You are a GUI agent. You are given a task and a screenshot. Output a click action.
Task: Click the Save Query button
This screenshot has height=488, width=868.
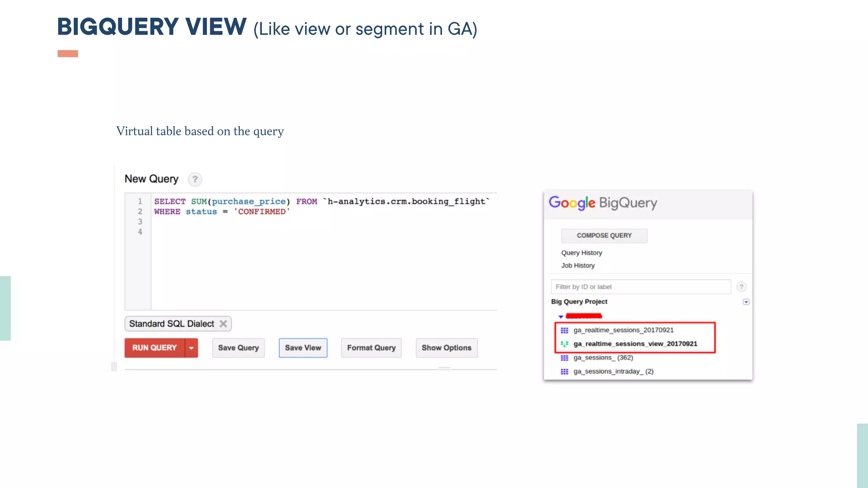click(239, 348)
